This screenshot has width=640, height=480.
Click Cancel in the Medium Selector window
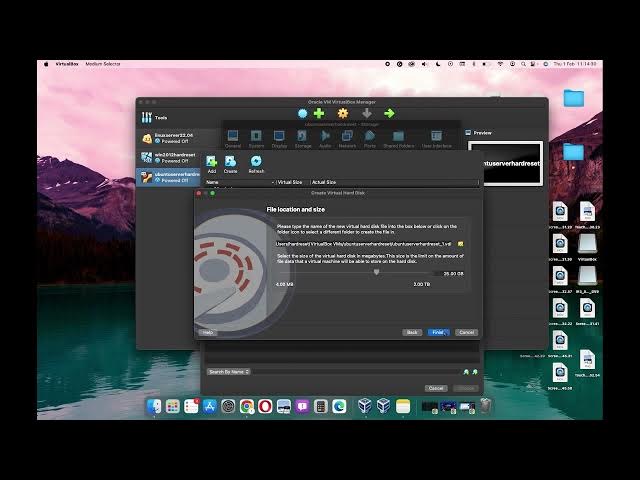point(436,388)
